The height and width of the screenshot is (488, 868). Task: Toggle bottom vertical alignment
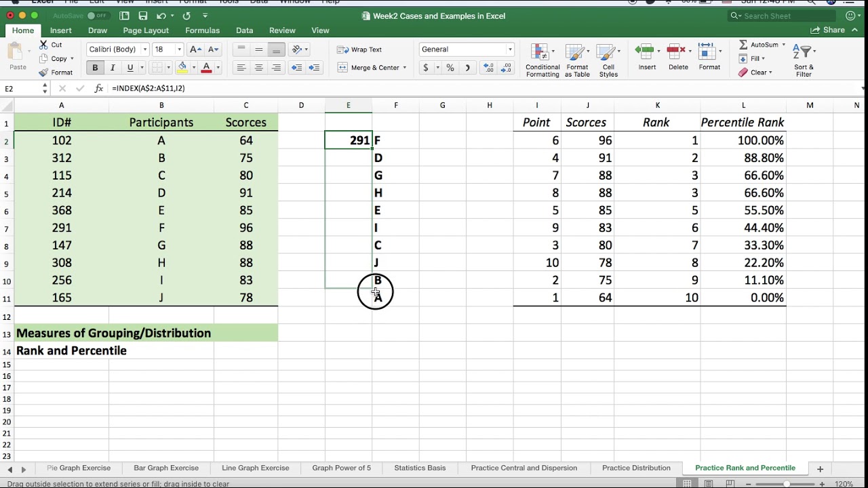tap(276, 49)
